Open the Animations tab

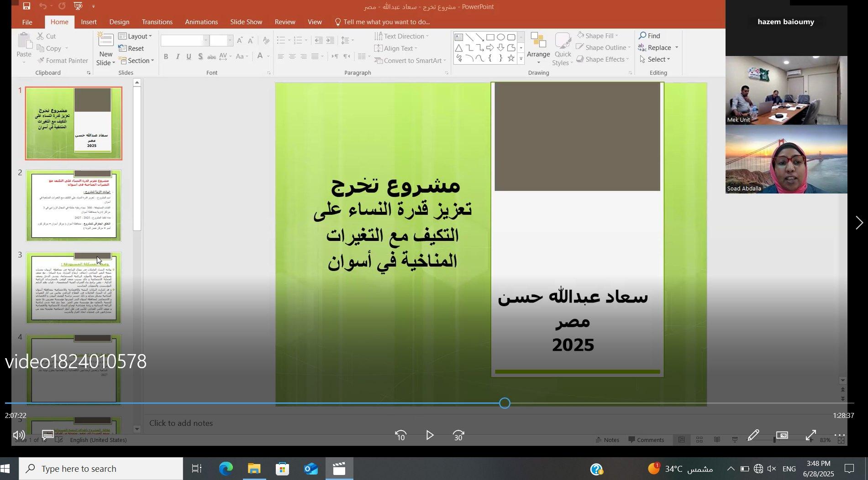tap(201, 22)
